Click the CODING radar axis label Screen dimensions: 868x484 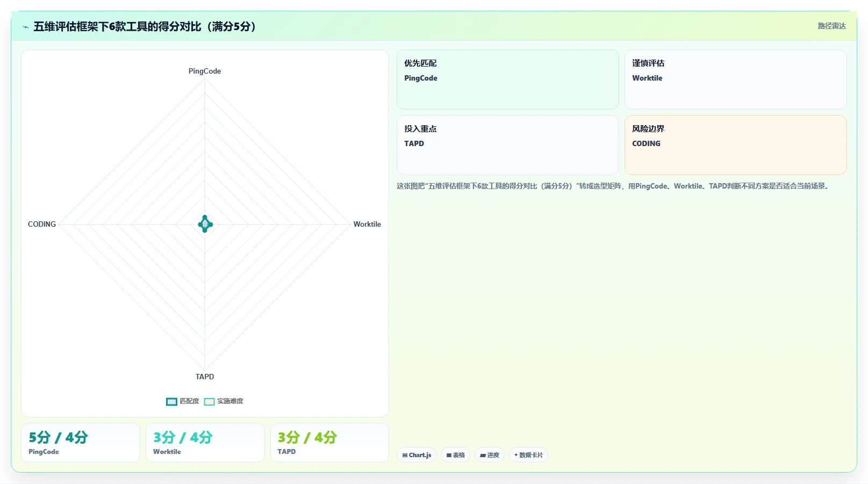(42, 224)
